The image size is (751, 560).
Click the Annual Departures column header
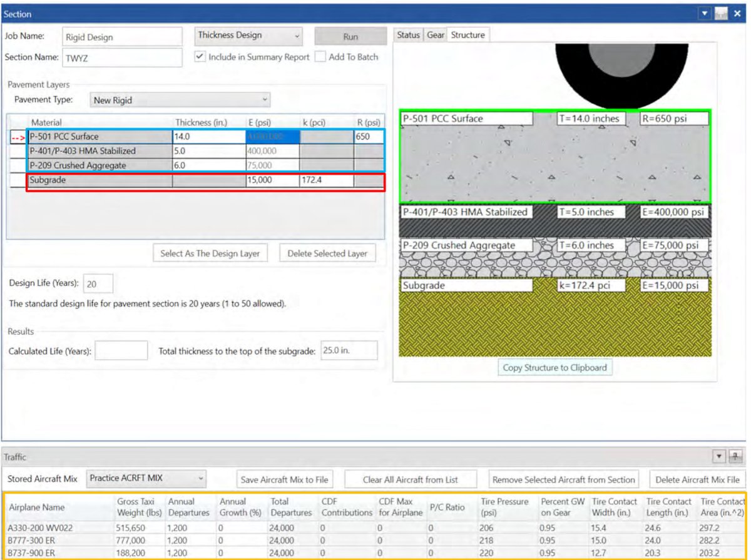pyautogui.click(x=191, y=507)
